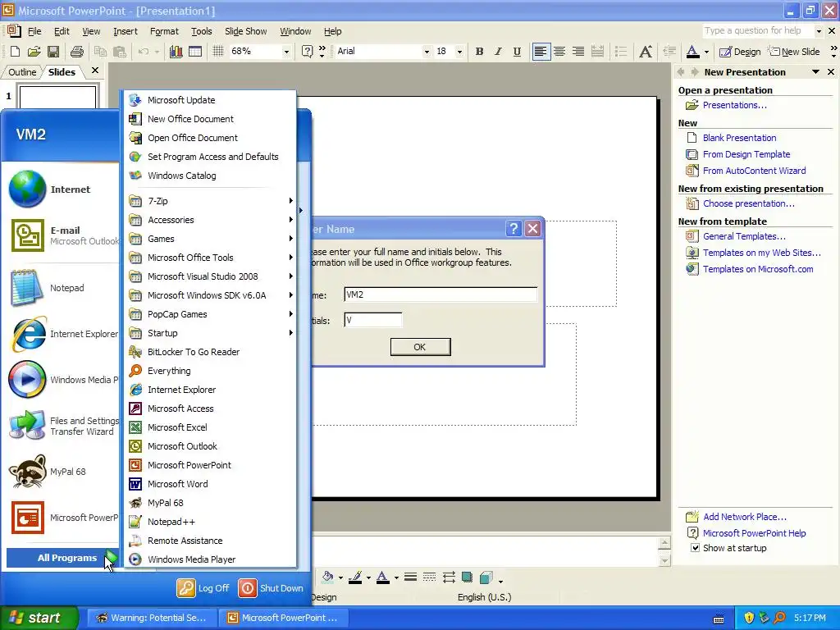The height and width of the screenshot is (630, 840).
Task: Open Everything search from All Programs
Action: (169, 371)
